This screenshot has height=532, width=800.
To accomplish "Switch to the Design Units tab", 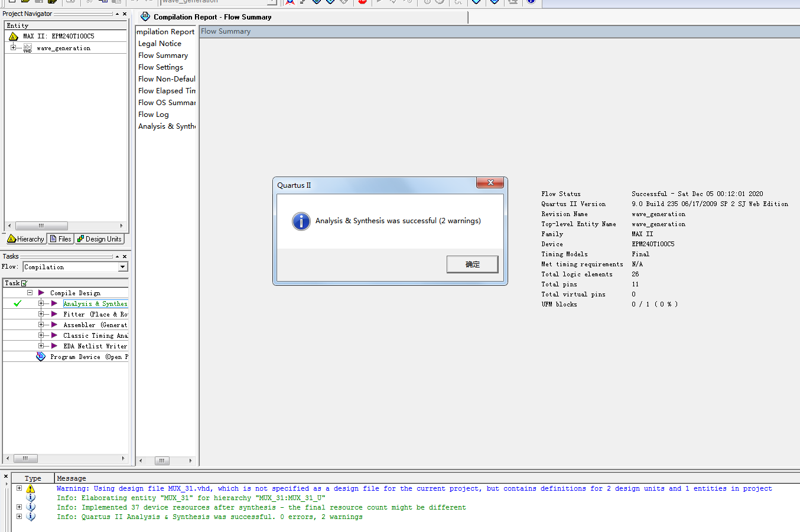I will click(x=99, y=239).
